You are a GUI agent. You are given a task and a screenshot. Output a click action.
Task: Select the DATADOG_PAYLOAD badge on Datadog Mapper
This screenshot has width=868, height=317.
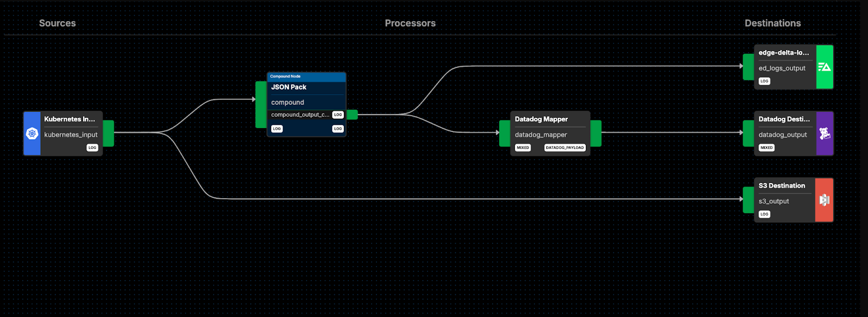pos(565,148)
